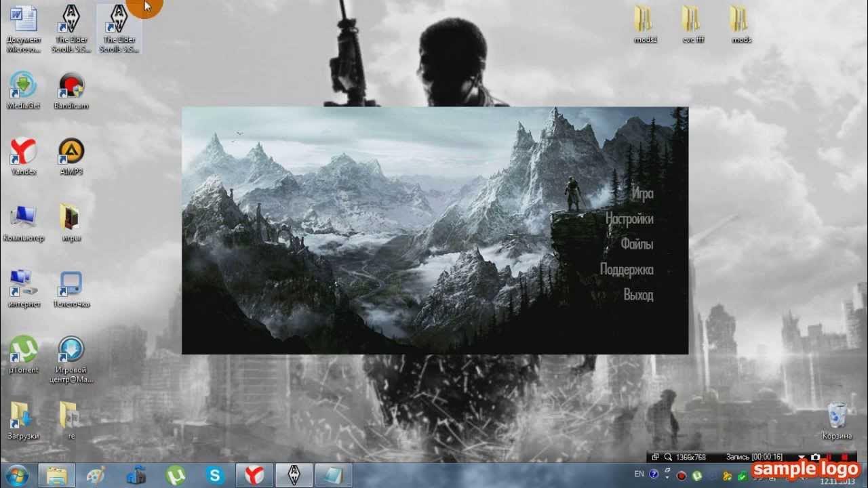
Task: Switch to Skyrim launcher taskbar button
Action: pyautogui.click(x=294, y=475)
